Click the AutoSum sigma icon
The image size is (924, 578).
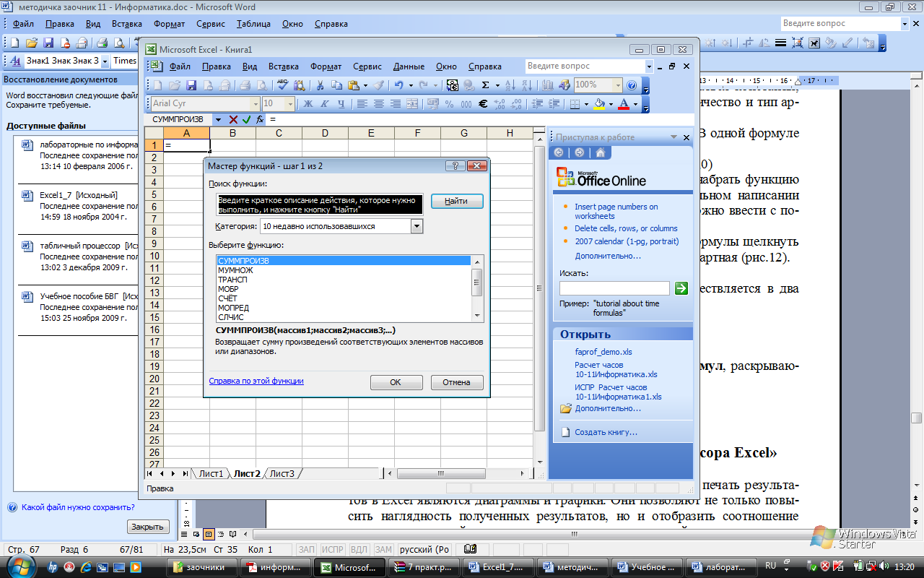coord(486,85)
